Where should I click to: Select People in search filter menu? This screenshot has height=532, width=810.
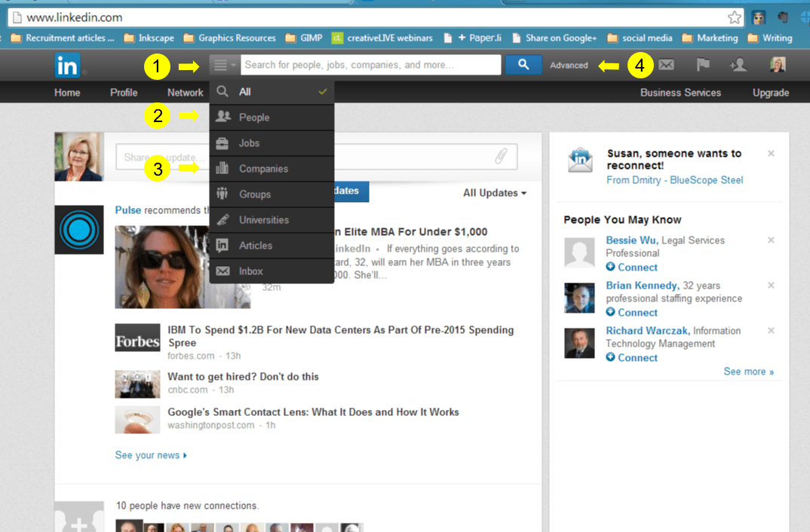point(272,117)
